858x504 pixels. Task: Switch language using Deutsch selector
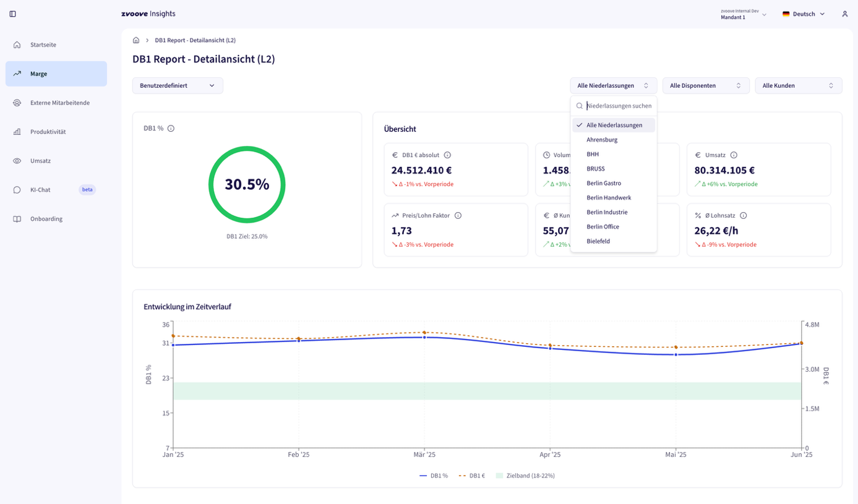[x=804, y=14]
